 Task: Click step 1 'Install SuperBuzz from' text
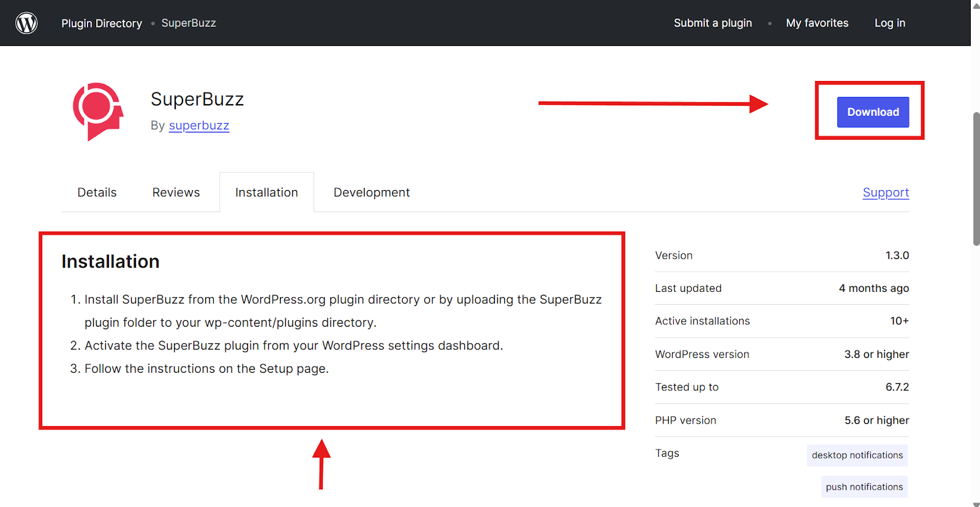[343, 311]
